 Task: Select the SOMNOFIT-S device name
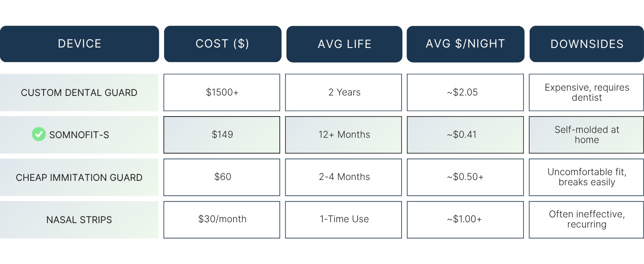79,135
